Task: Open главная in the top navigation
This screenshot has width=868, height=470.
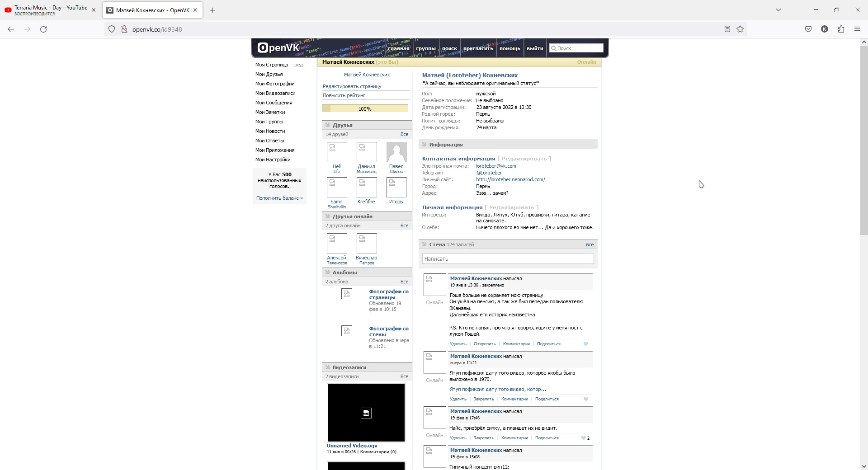Action: tap(398, 48)
